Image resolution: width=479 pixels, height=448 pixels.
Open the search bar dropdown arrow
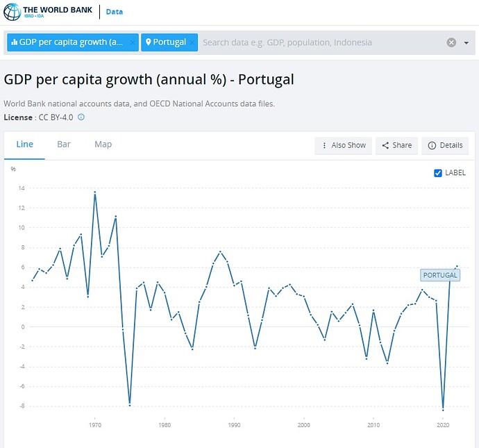(x=466, y=42)
